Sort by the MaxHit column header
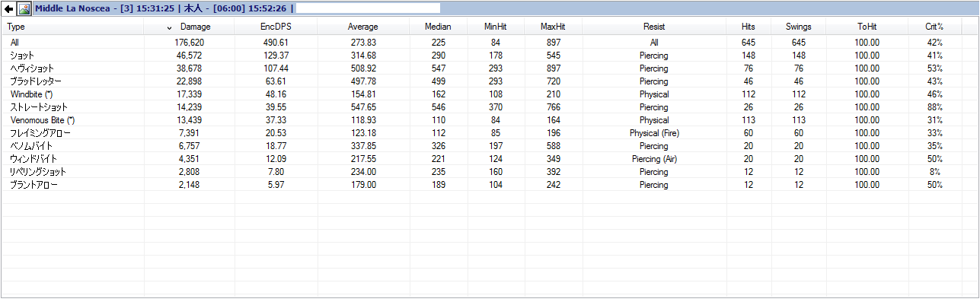 (x=553, y=27)
